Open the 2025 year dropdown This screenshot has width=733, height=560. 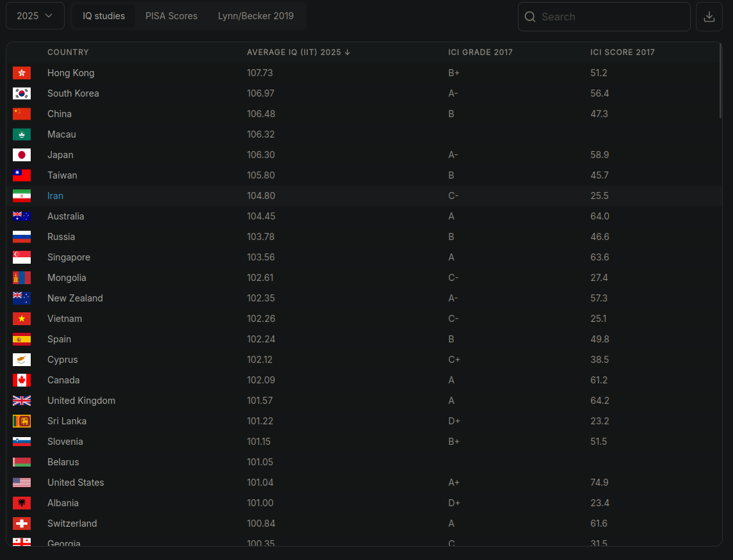pos(35,16)
